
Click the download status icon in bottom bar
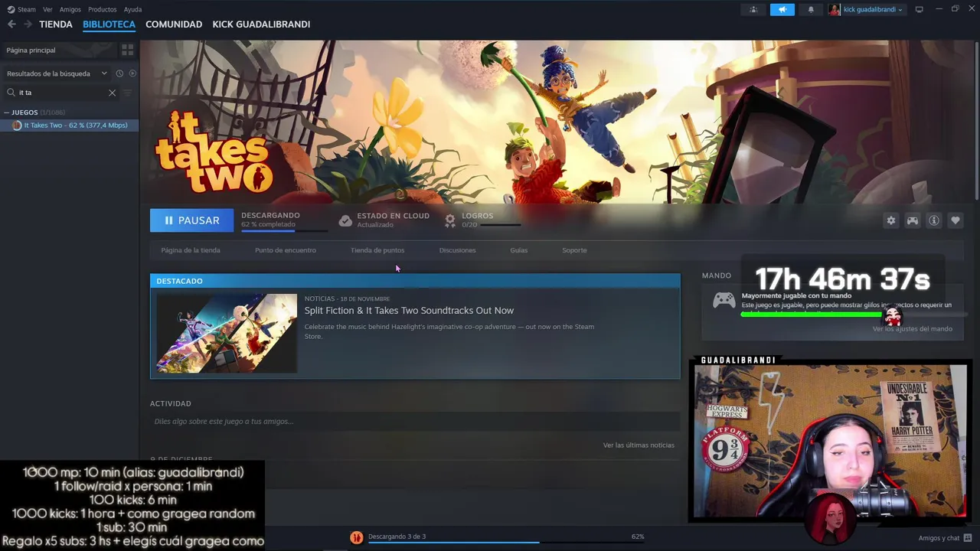click(357, 537)
